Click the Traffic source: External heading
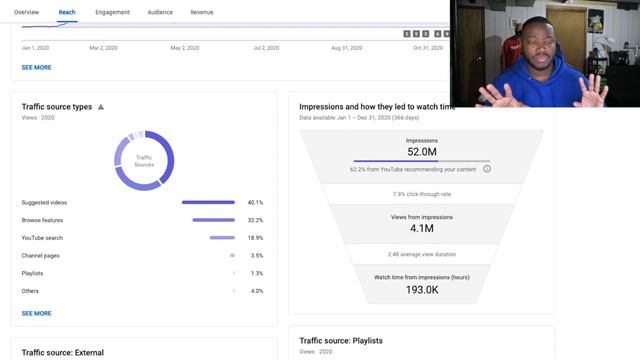Image resolution: width=640 pixels, height=360 pixels. [62, 353]
